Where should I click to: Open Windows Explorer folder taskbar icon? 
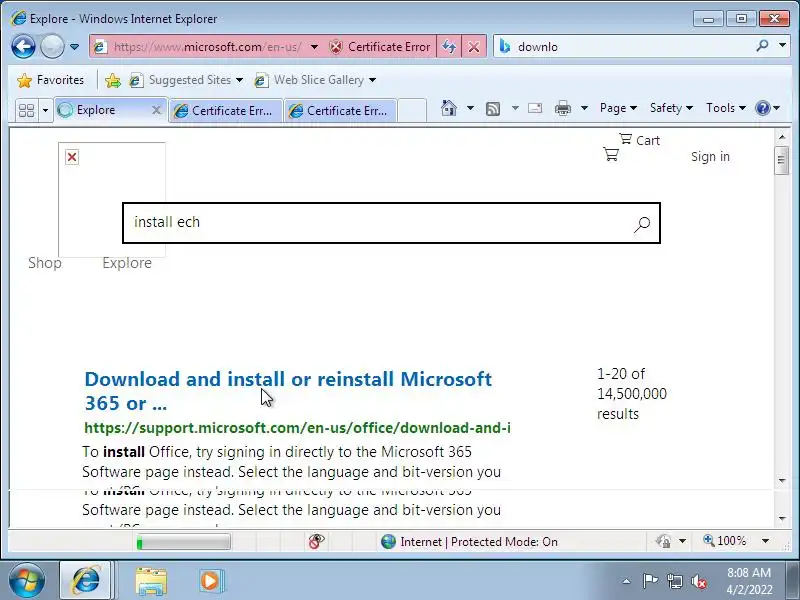(x=151, y=581)
